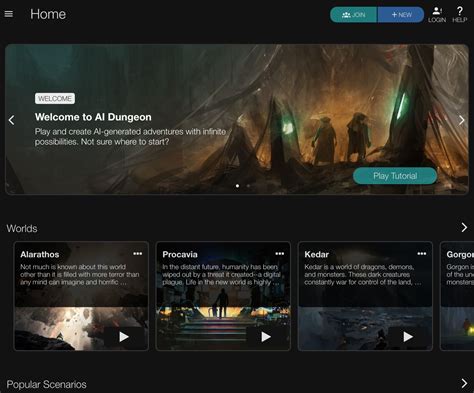The width and height of the screenshot is (474, 393).
Task: Click the Welcome to AI Dungeon heading
Action: (93, 117)
